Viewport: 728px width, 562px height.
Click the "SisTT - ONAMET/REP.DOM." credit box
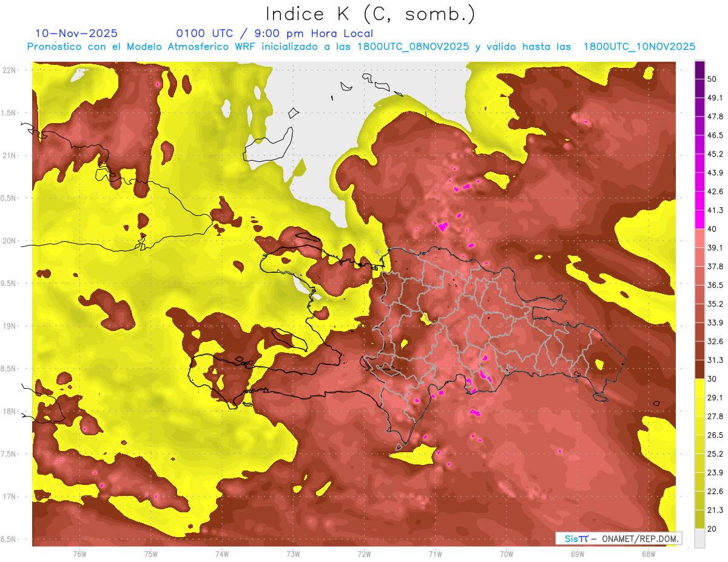(x=619, y=538)
